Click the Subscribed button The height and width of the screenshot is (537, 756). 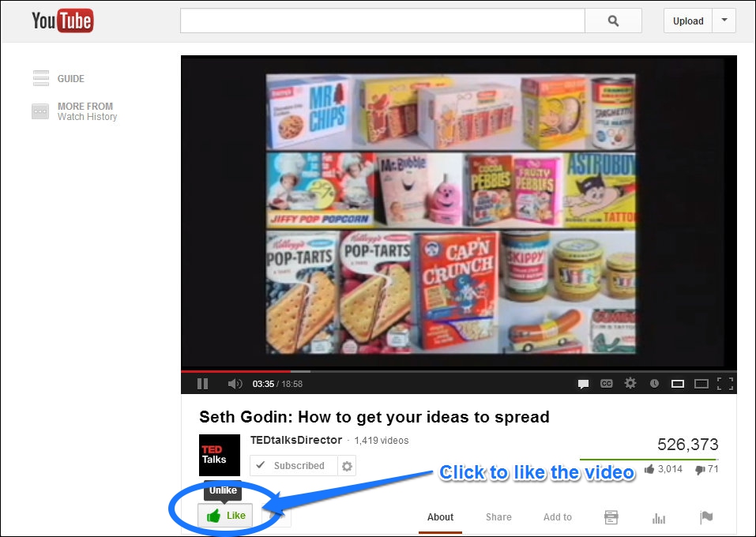tap(293, 466)
